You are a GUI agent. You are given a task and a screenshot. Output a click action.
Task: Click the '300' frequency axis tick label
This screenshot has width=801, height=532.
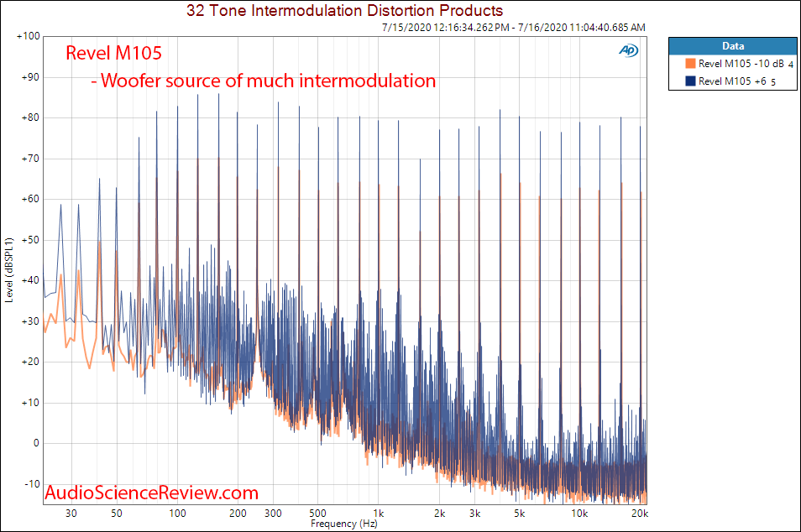point(274,514)
